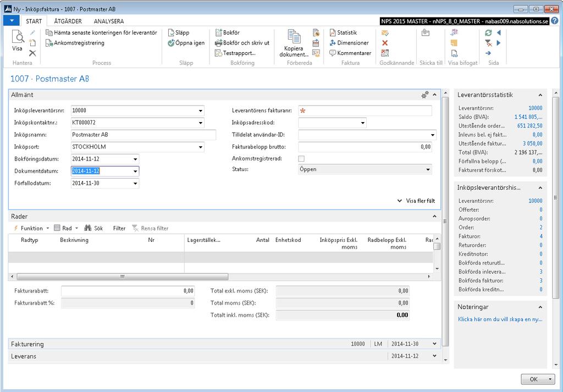The image size is (563, 392).
Task: Collapse the Rader section
Action: (434, 217)
